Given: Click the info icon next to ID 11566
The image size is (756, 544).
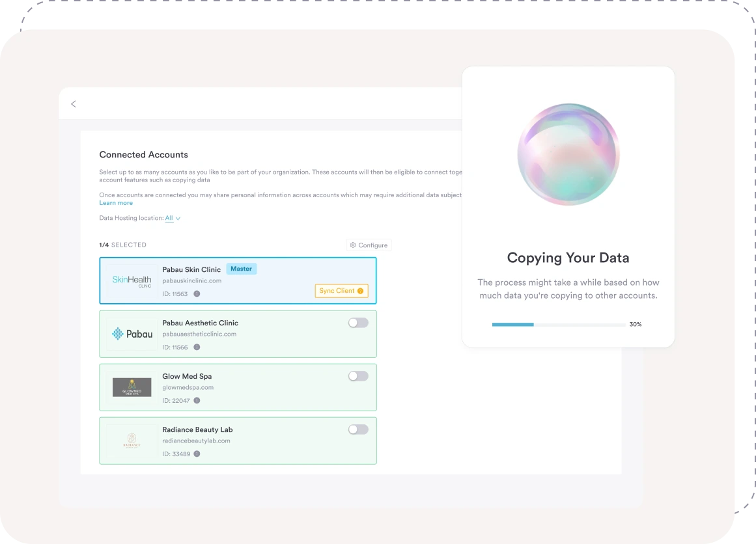Looking at the screenshot, I should (x=197, y=347).
